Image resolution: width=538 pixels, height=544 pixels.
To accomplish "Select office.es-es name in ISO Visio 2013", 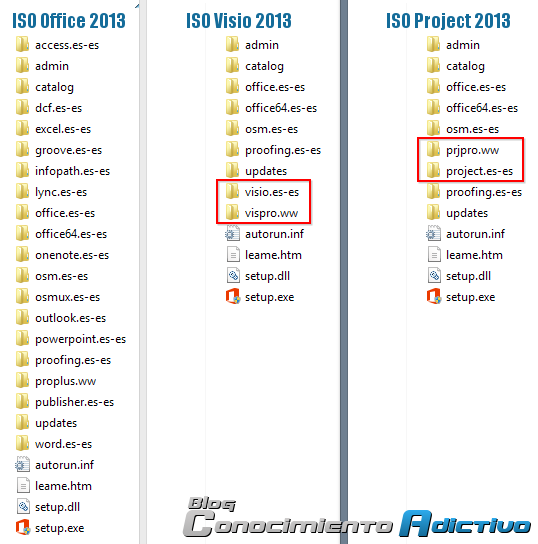I will (275, 87).
